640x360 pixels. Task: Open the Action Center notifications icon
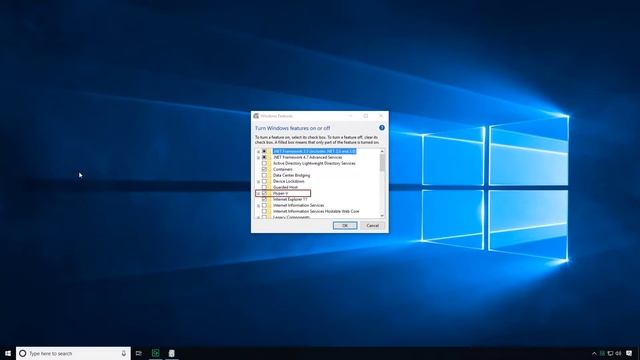629,353
